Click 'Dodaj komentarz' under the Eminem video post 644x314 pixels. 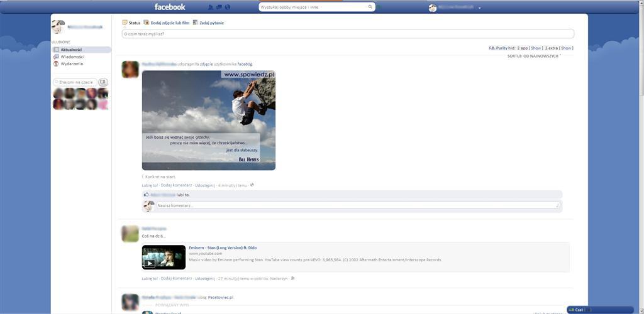(176, 278)
